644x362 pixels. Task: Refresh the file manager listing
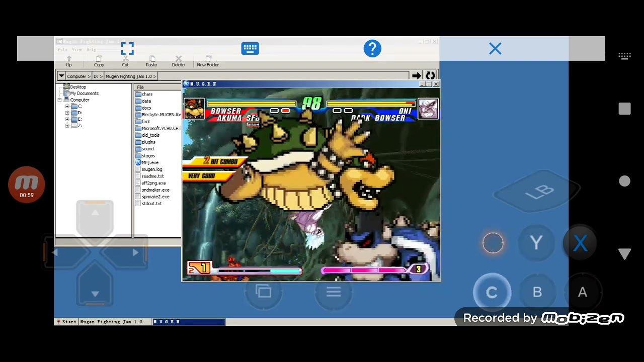pyautogui.click(x=430, y=76)
